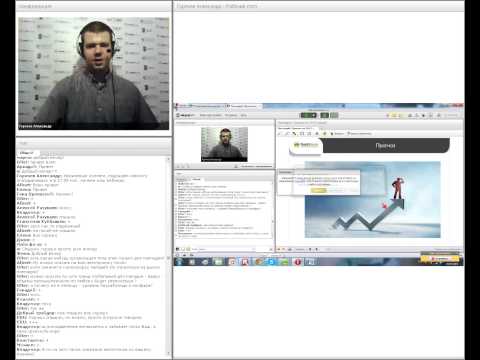Click the Windows Start orb in shared screen

coord(179,262)
